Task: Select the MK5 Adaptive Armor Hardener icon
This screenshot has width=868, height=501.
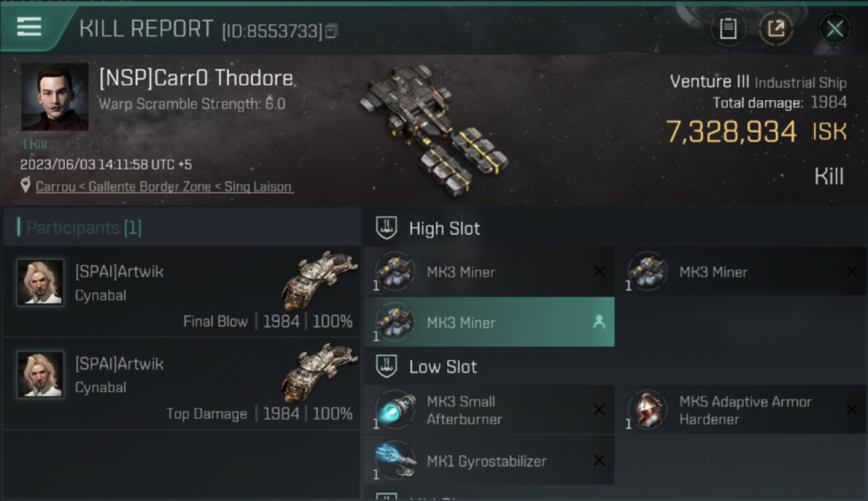Action: pyautogui.click(x=648, y=410)
